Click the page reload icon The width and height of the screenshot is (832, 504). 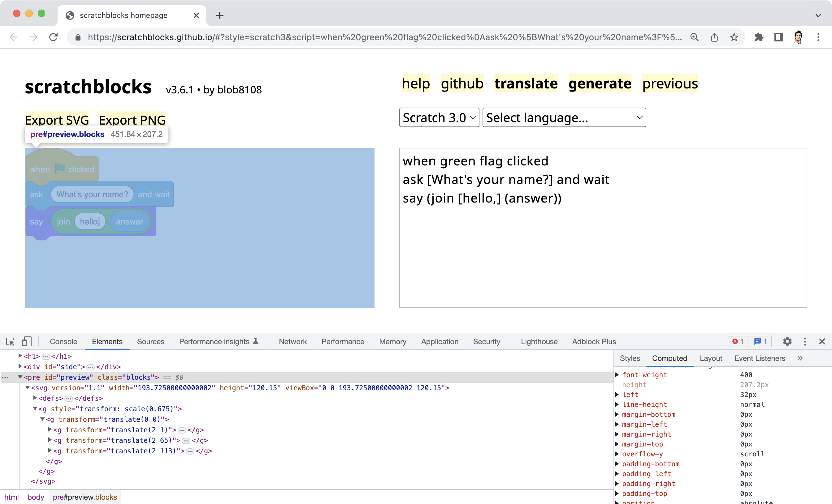pyautogui.click(x=53, y=37)
